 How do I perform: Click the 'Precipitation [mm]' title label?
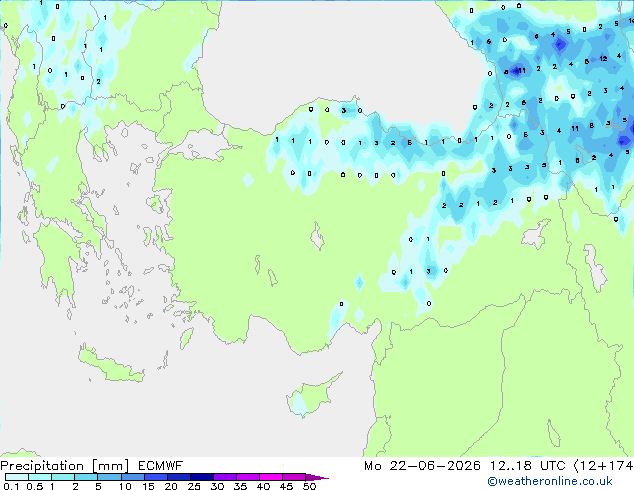tap(65, 466)
